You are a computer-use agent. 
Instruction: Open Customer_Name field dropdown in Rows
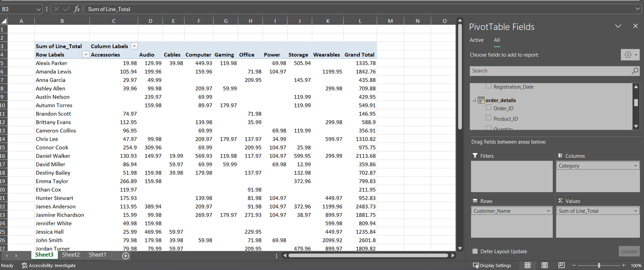click(x=548, y=211)
